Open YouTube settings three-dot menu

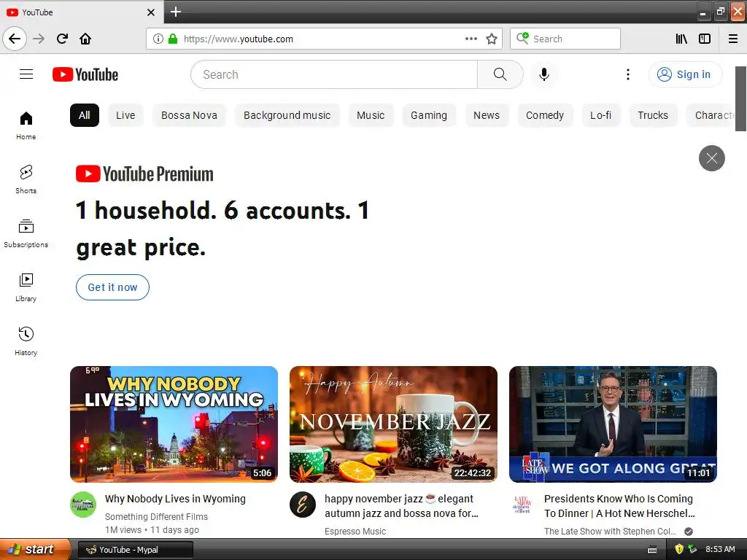coord(628,74)
